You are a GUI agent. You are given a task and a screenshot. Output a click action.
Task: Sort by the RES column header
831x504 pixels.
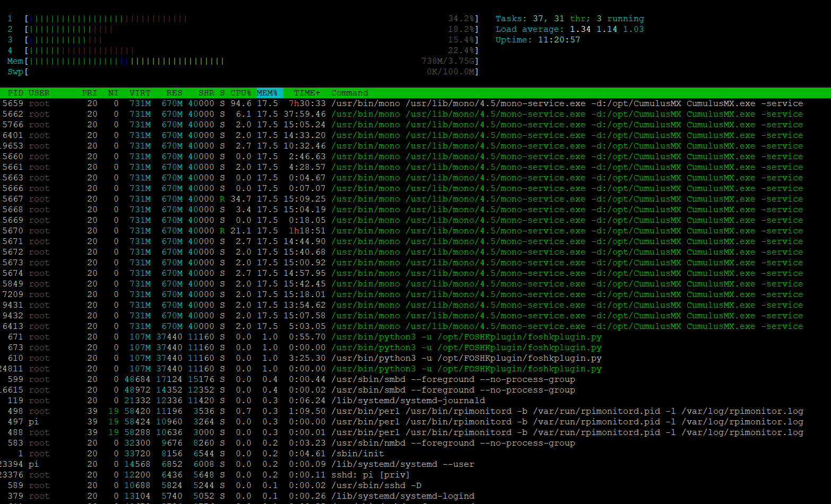pyautogui.click(x=174, y=92)
